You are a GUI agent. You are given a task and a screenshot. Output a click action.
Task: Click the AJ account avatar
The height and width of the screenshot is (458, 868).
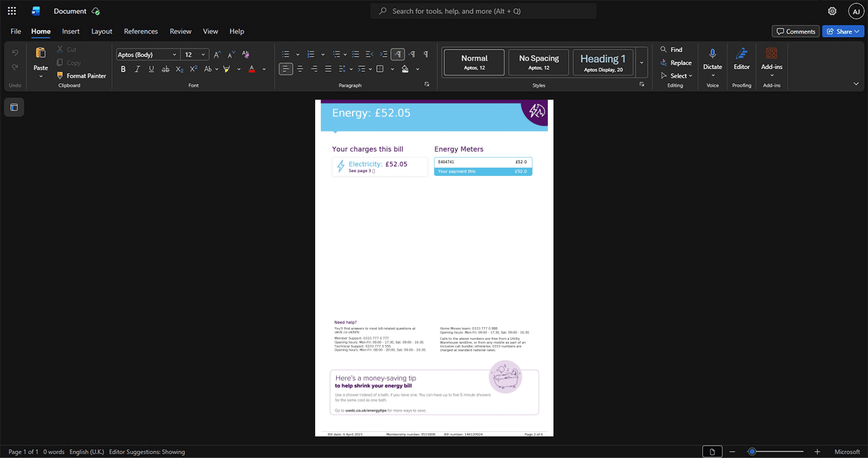(856, 11)
